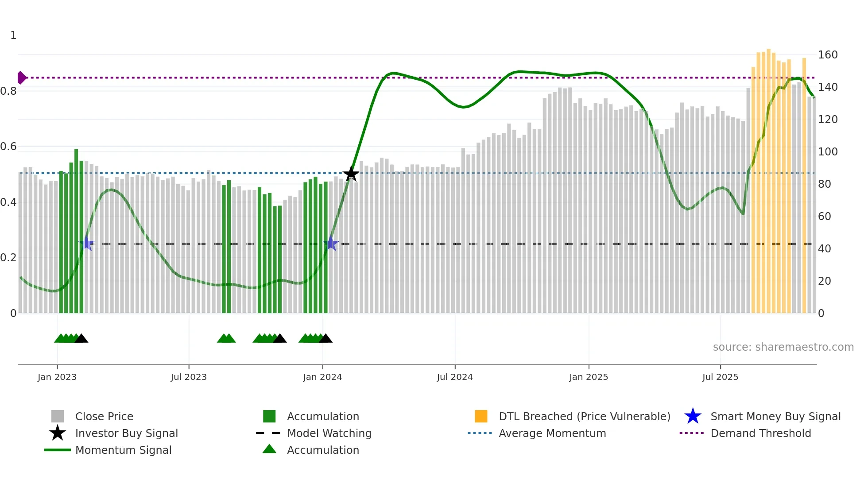This screenshot has height=488, width=868.
Task: Hide the Momentum Signal line via the legend
Action: click(x=123, y=450)
